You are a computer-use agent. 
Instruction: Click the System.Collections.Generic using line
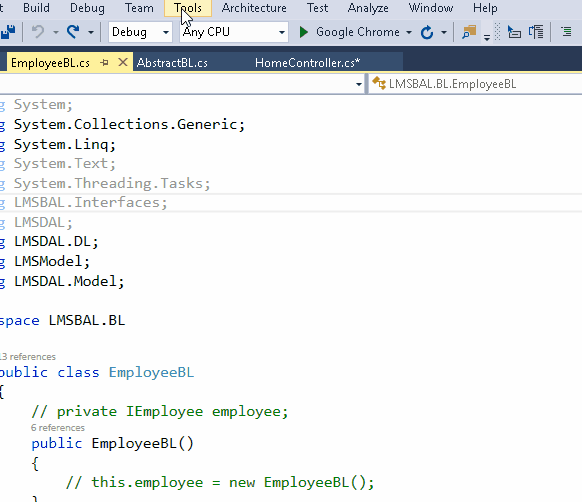pyautogui.click(x=130, y=124)
